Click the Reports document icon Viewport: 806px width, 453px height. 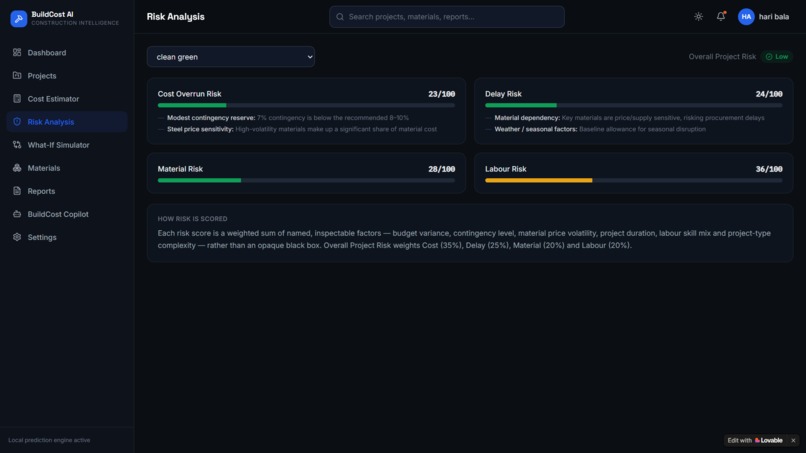(17, 191)
